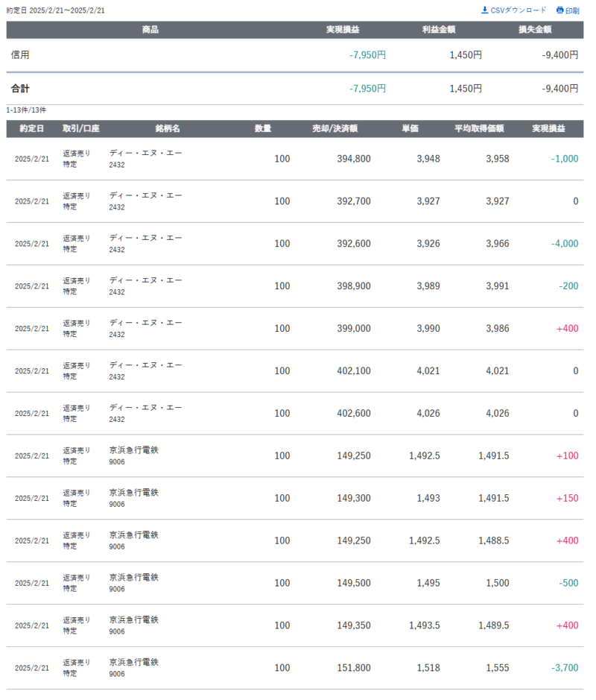The image size is (596, 700).
Task: Click the 売却/決済額 column header
Action: point(335,129)
